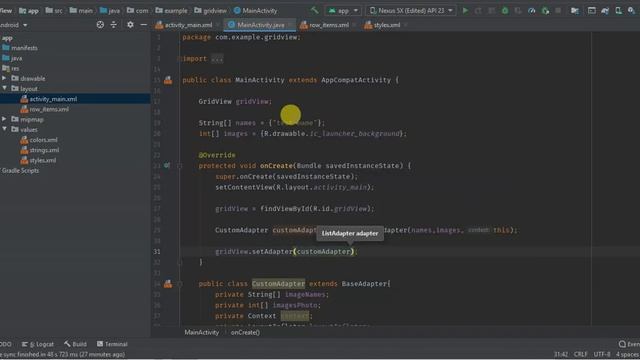Viewport: 640px width, 360px height.
Task: Click the collapse all icon in project panel
Action: coord(113,25)
